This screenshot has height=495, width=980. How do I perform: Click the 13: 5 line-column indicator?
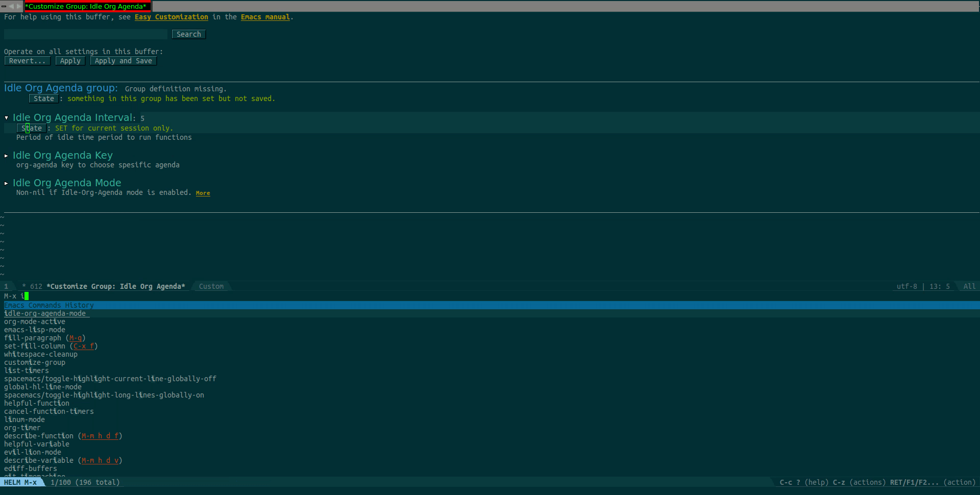pos(940,286)
